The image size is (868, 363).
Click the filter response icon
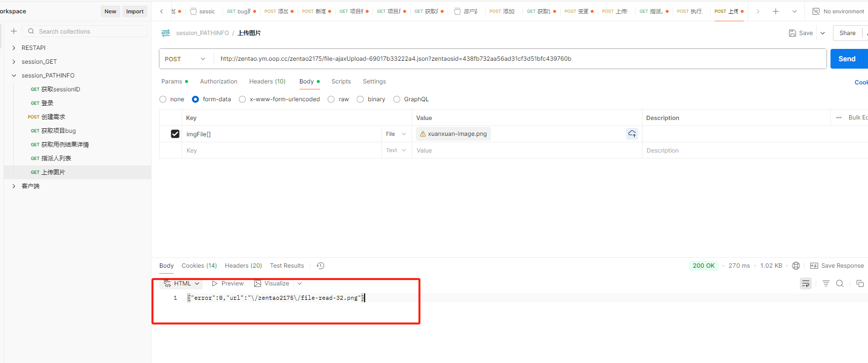pyautogui.click(x=826, y=283)
